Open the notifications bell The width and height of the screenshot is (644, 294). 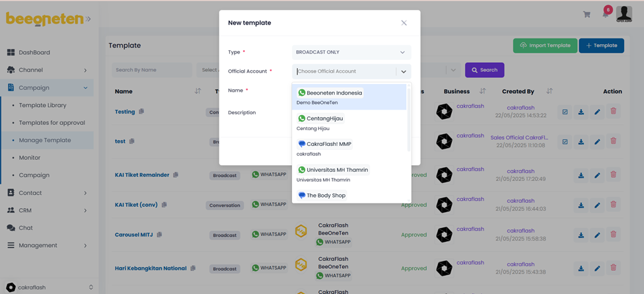click(x=606, y=14)
